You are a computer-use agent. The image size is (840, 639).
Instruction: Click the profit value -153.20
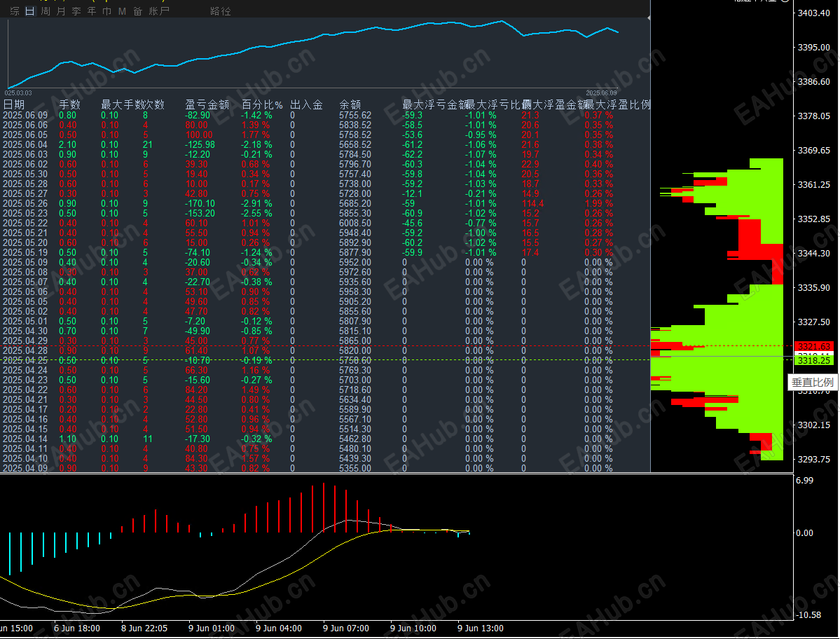click(x=200, y=213)
